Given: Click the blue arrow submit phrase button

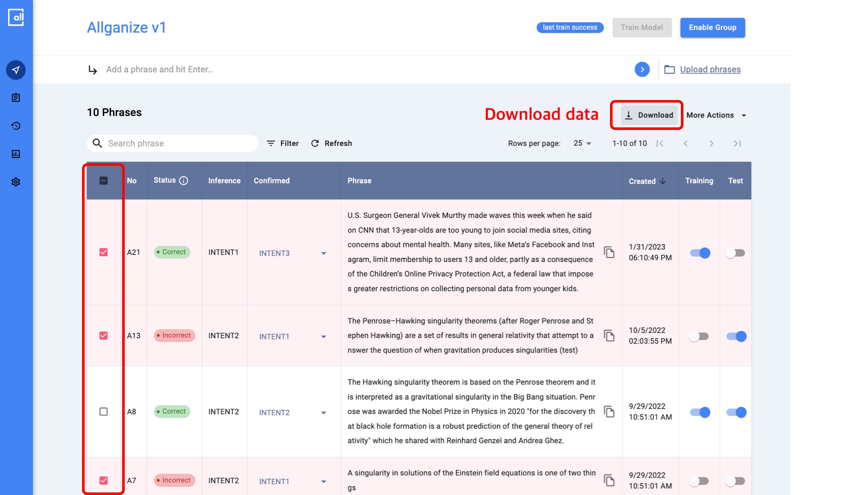Looking at the screenshot, I should point(642,69).
